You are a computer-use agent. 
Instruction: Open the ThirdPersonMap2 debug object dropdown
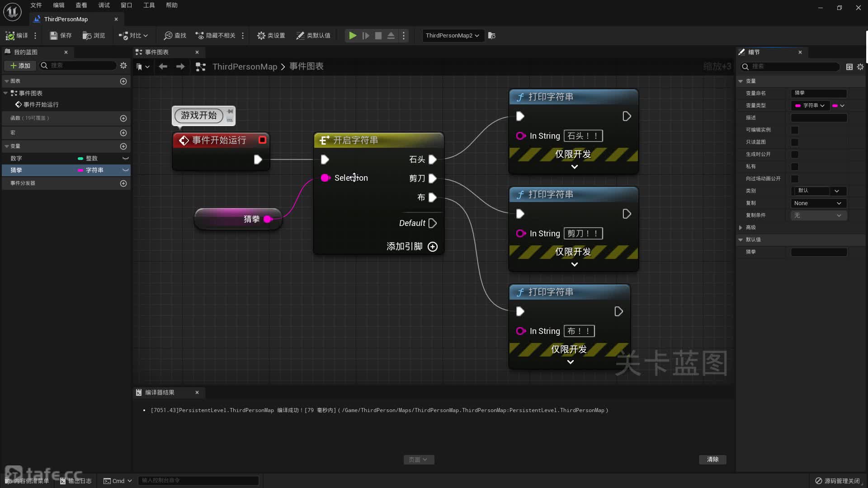pyautogui.click(x=453, y=35)
